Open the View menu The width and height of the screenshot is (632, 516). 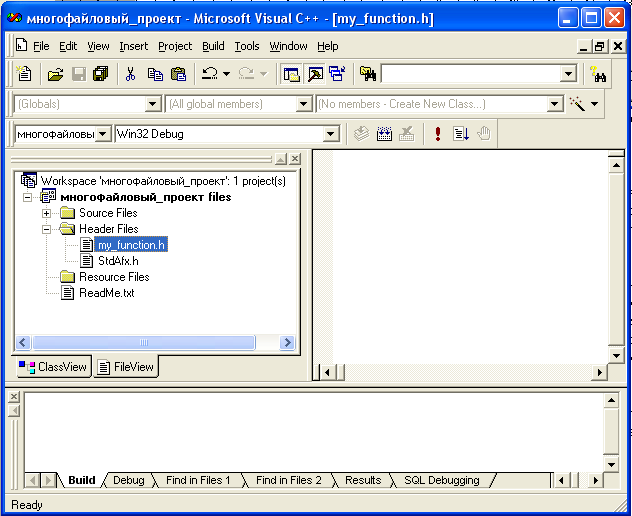point(98,46)
